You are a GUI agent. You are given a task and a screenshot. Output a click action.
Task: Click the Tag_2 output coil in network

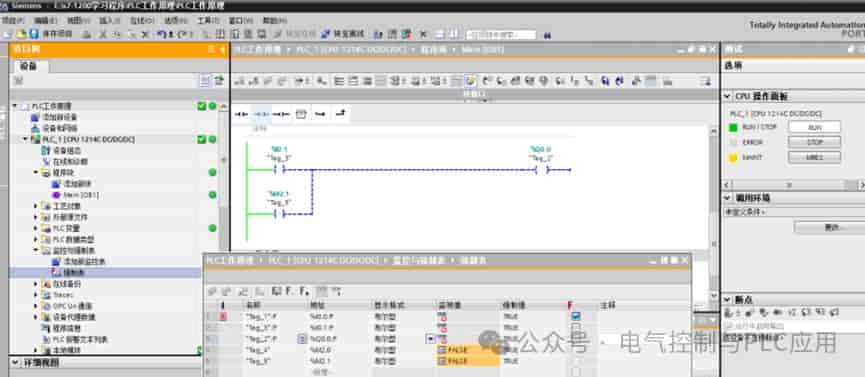542,170
